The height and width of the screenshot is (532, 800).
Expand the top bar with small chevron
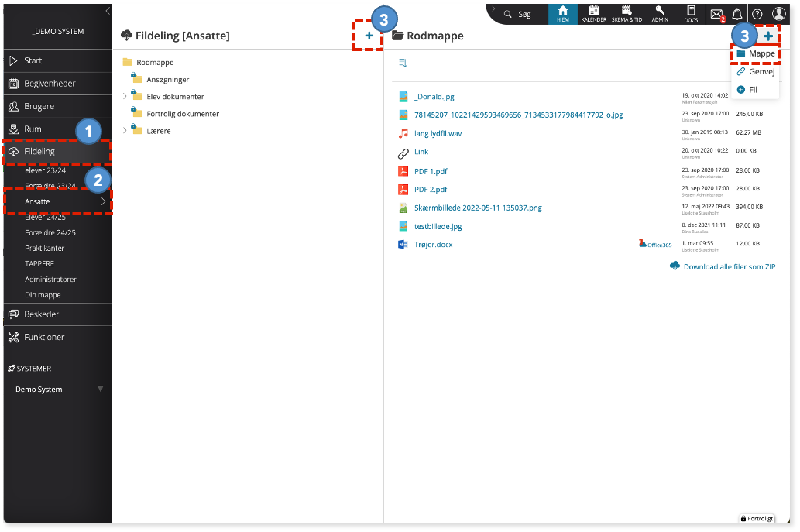494,9
